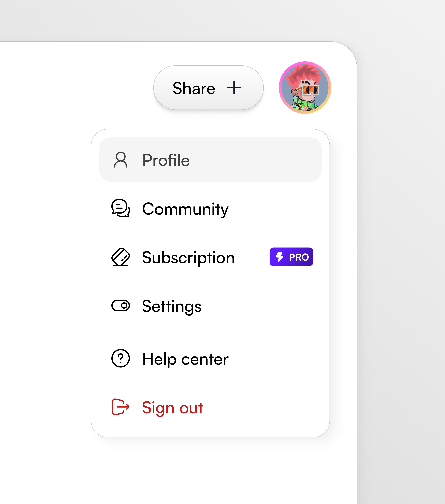Click the Settings toggle icon

121,306
